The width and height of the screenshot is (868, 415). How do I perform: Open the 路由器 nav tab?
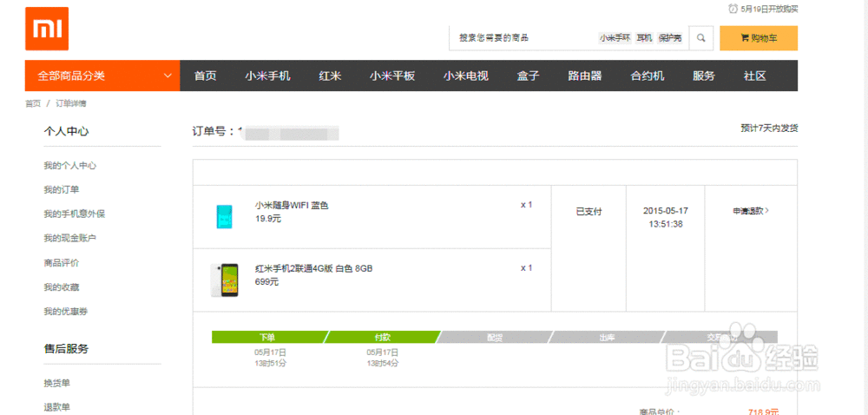(x=584, y=76)
